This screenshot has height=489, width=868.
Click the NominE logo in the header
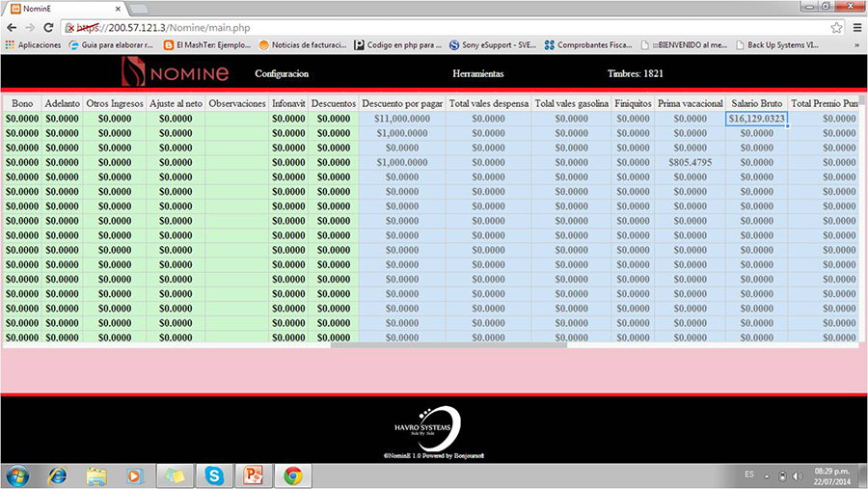pyautogui.click(x=176, y=72)
